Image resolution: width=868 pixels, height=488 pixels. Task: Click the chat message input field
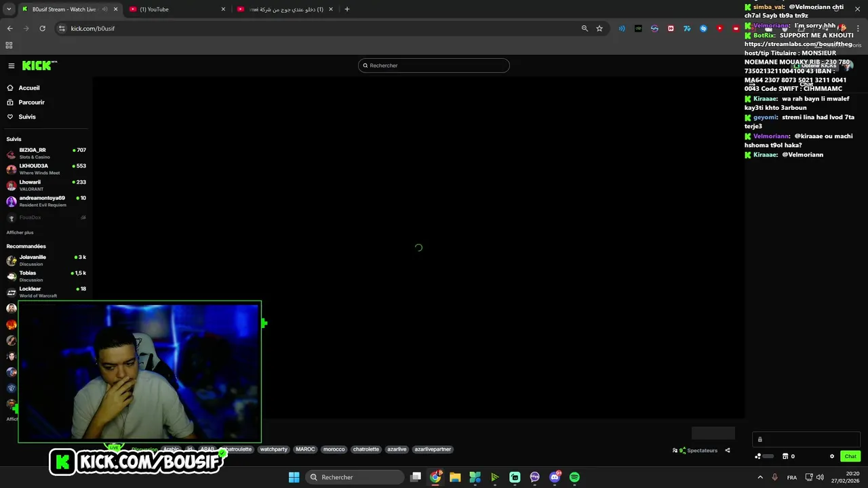[806, 439]
